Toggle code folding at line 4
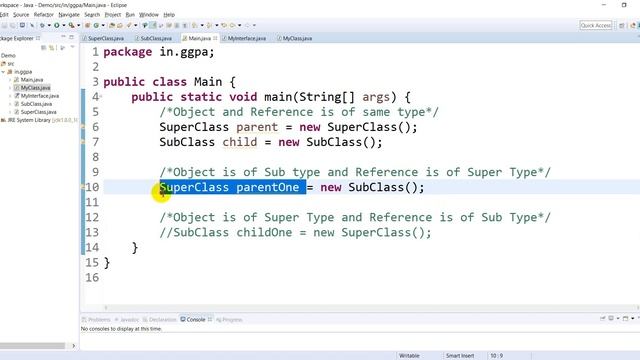 [x=101, y=97]
